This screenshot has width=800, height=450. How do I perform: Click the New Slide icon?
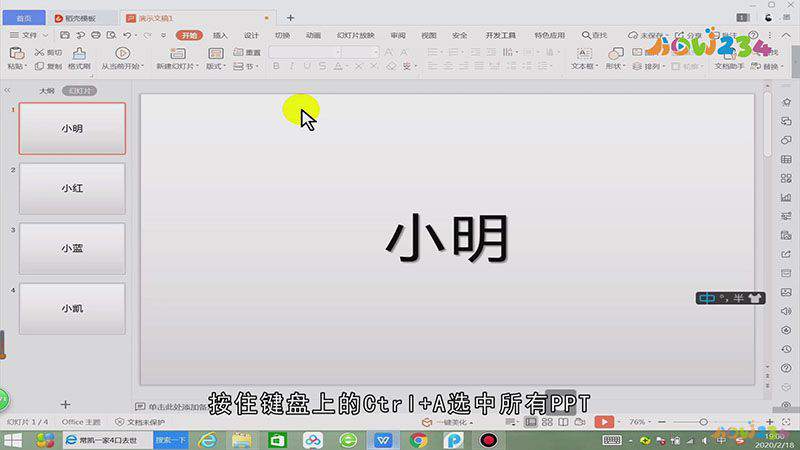[x=178, y=53]
